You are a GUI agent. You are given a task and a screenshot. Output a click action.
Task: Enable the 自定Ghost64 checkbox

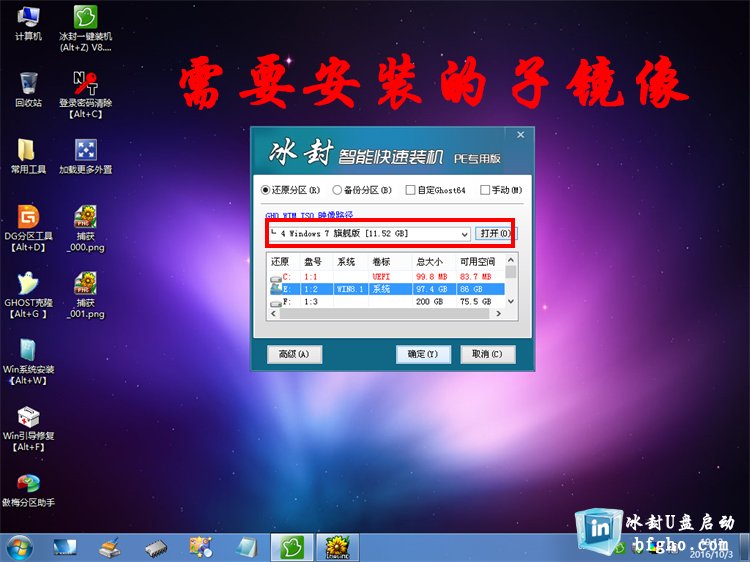[x=435, y=190]
